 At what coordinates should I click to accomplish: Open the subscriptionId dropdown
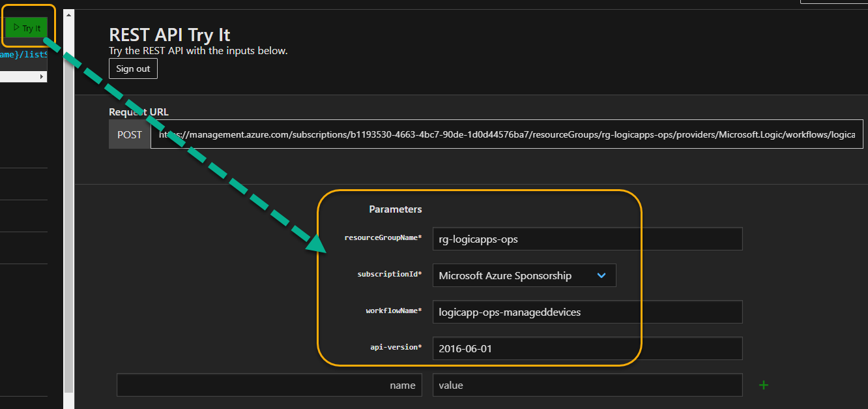point(524,275)
